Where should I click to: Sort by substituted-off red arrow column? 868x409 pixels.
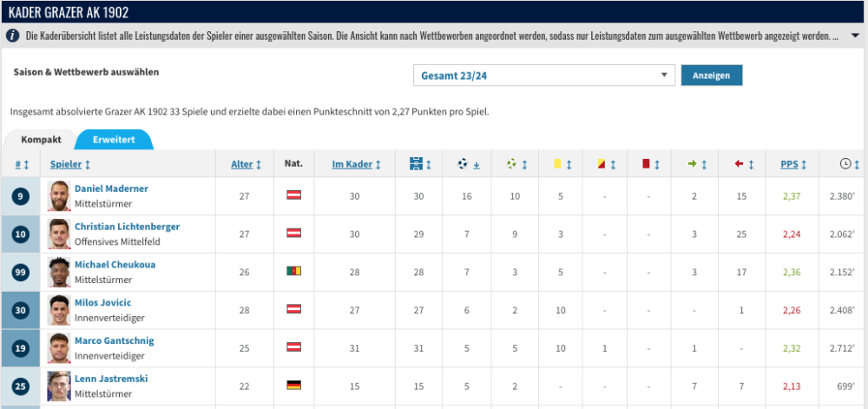pyautogui.click(x=744, y=163)
